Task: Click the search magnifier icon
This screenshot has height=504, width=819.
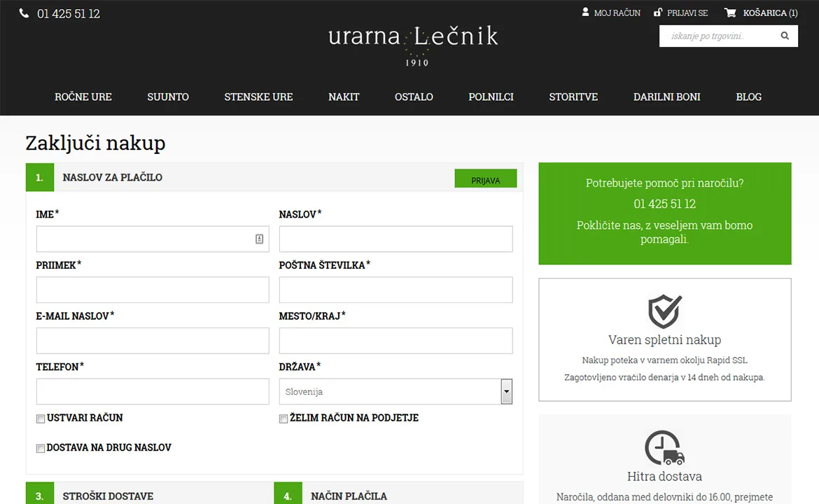Action: click(785, 36)
